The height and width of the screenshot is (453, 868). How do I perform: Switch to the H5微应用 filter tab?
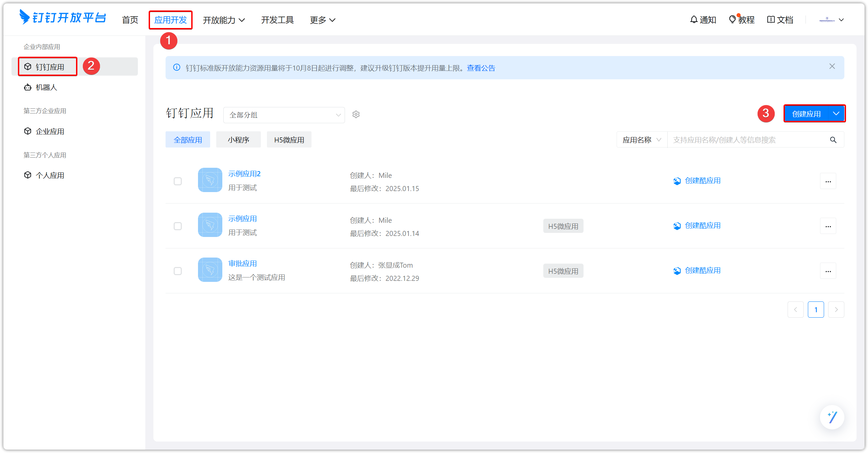pyautogui.click(x=289, y=140)
